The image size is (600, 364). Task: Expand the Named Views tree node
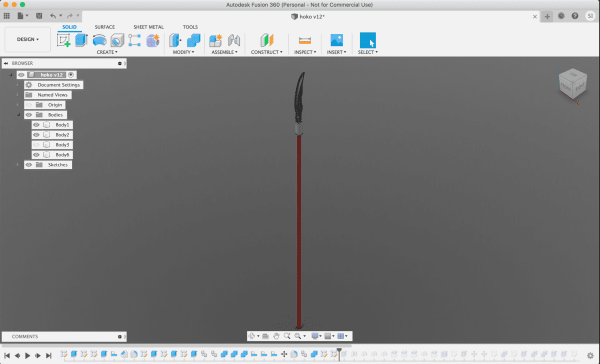click(x=18, y=95)
